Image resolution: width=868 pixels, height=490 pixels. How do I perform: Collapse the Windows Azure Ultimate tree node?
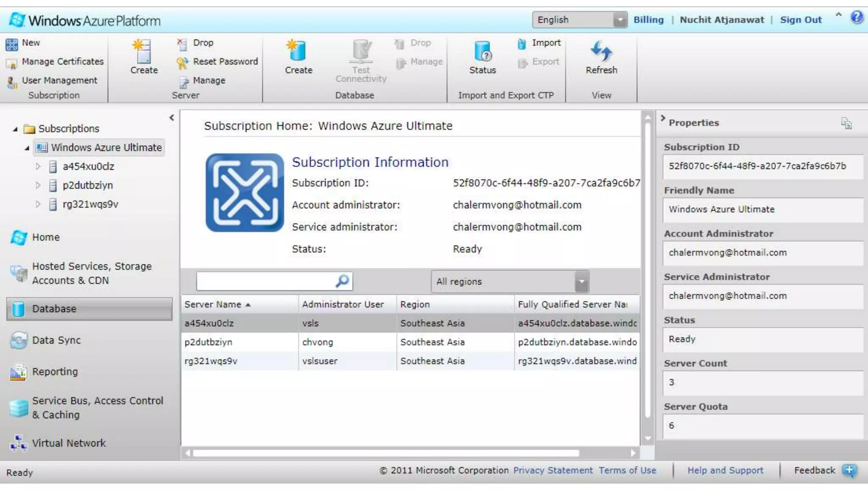coord(27,148)
